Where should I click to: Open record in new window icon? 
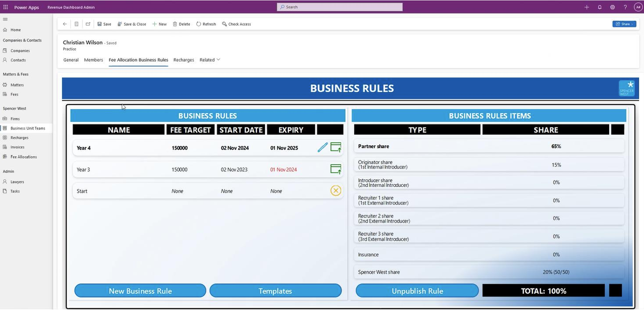88,24
